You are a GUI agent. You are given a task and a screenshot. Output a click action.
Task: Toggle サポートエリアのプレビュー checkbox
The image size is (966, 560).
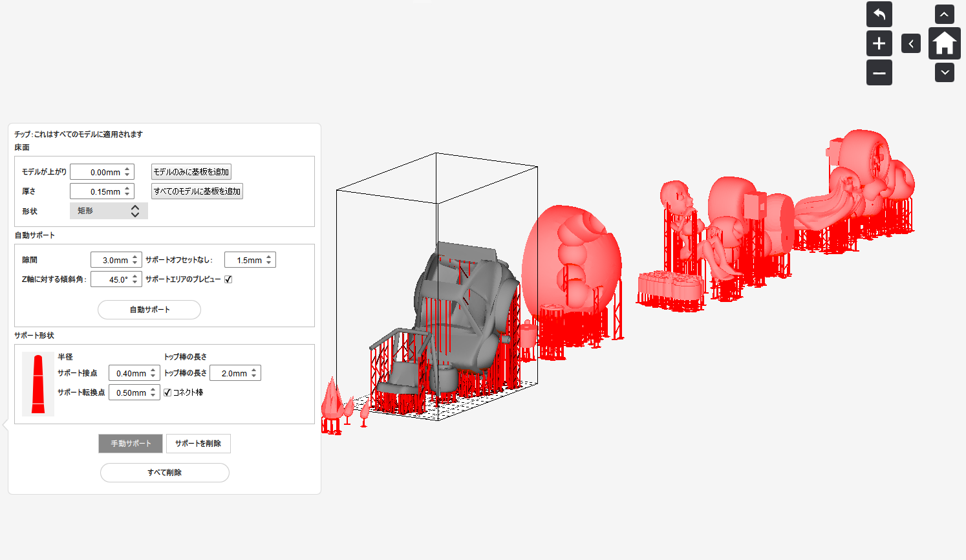tap(228, 279)
